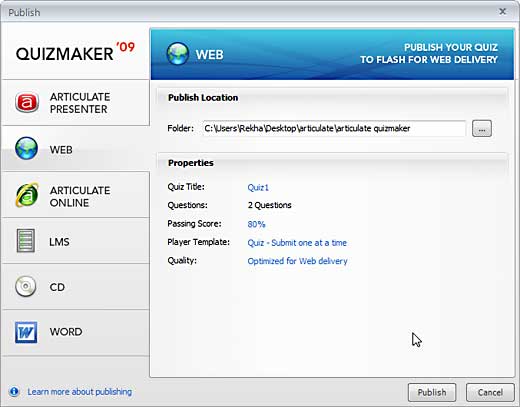The width and height of the screenshot is (520, 407).
Task: Open Learn more about publishing link
Action: [x=80, y=392]
